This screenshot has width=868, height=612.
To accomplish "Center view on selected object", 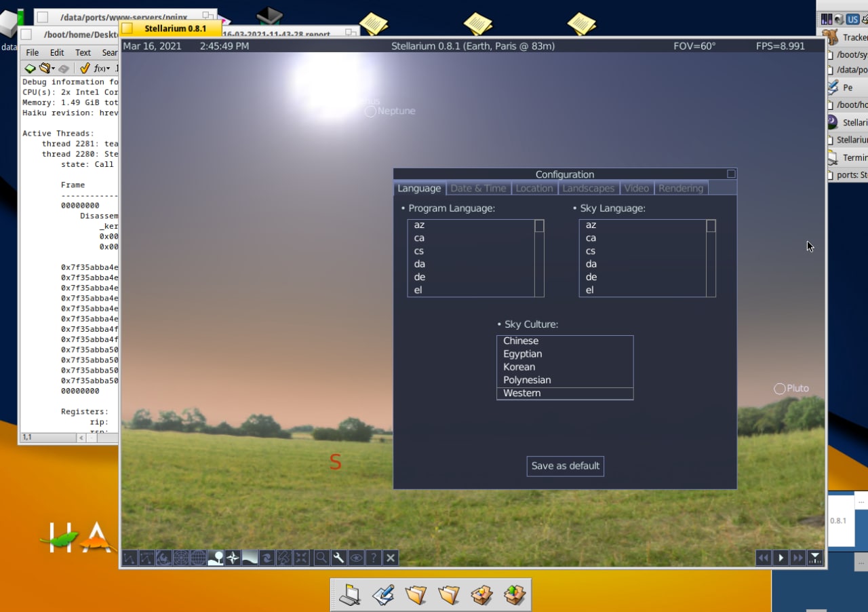I will [302, 558].
